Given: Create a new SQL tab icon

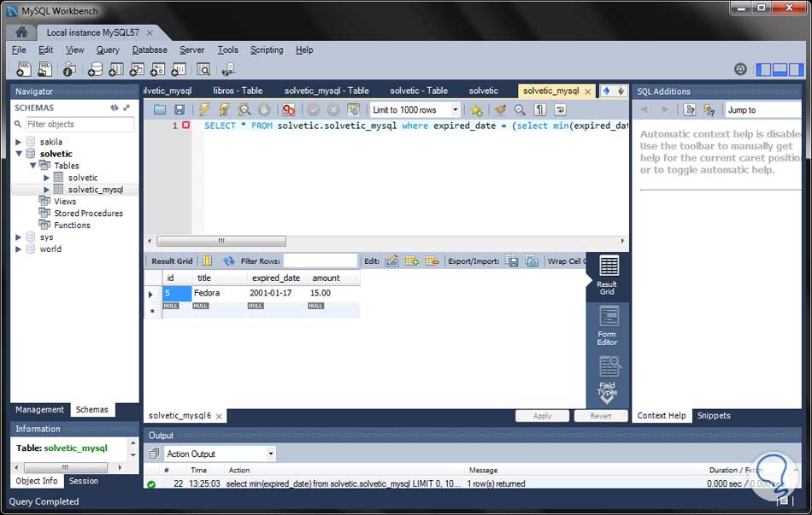Looking at the screenshot, I should [x=24, y=69].
